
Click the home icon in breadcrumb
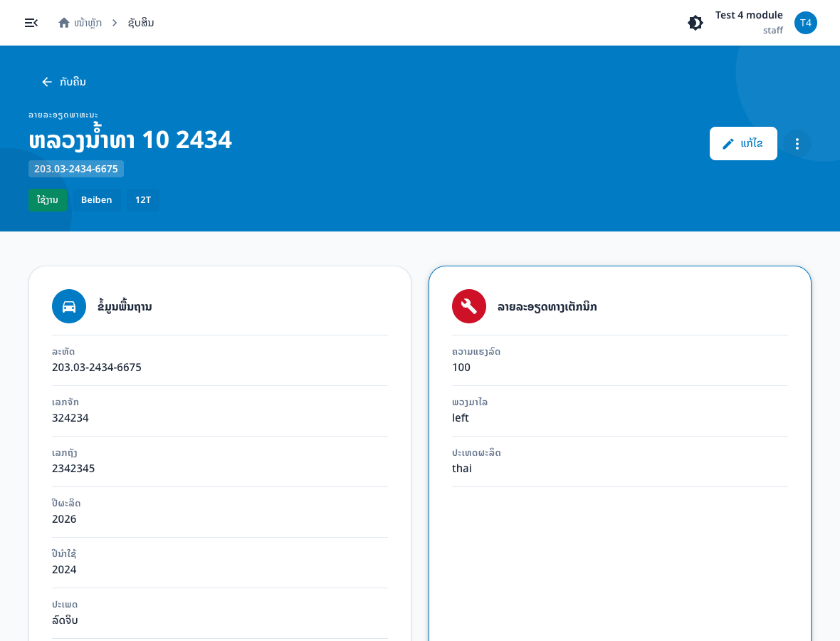click(64, 23)
